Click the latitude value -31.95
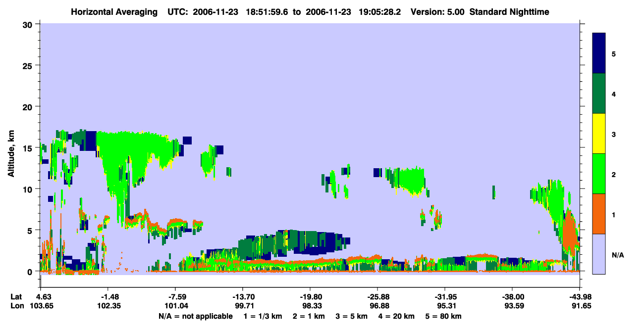This screenshot has width=644, height=330. (x=445, y=297)
